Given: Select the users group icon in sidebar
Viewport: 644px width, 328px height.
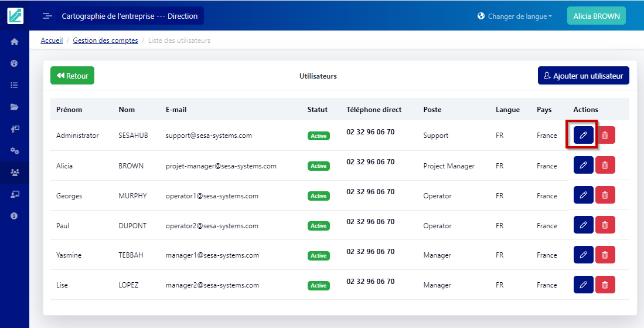Looking at the screenshot, I should pyautogui.click(x=14, y=173).
